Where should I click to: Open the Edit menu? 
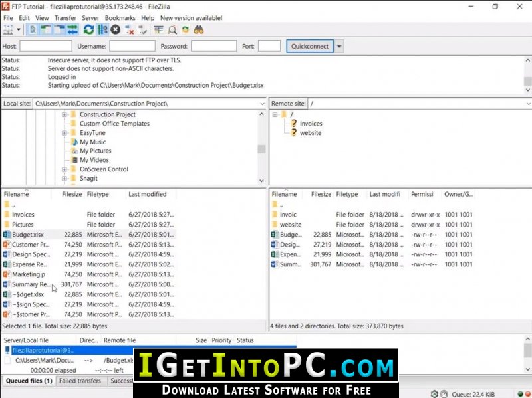pyautogui.click(x=24, y=18)
